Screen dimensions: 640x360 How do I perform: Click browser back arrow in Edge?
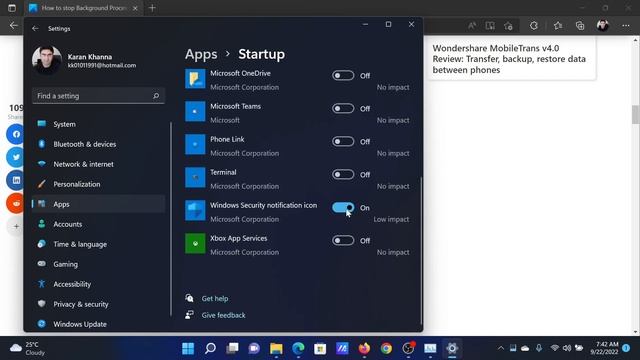point(13,25)
